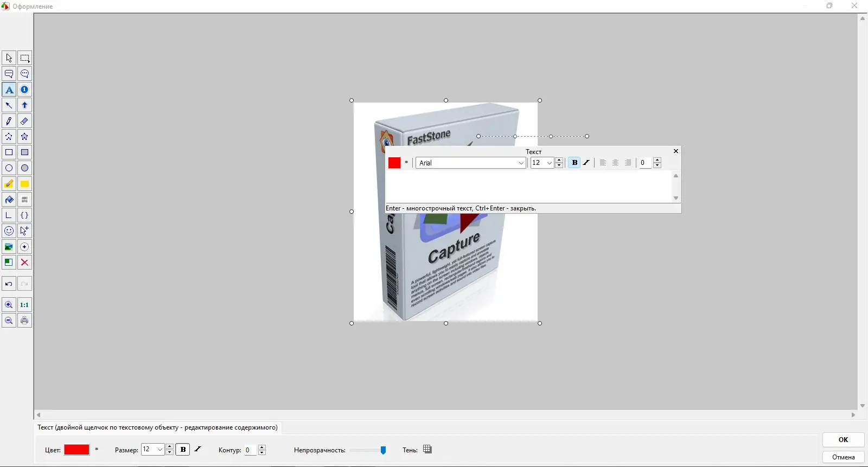Viewport: 868px width, 467px height.
Task: Open the Цвет red color swatch
Action: pyautogui.click(x=76, y=450)
